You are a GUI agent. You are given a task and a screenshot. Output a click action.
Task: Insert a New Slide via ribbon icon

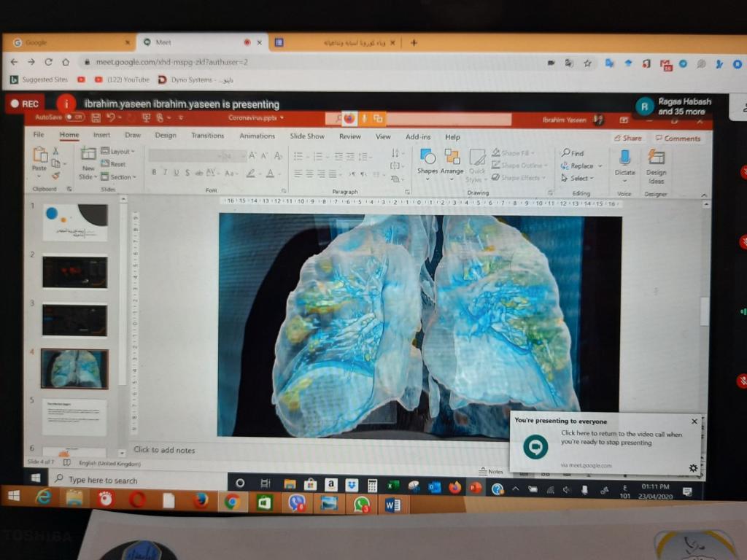tap(88, 156)
